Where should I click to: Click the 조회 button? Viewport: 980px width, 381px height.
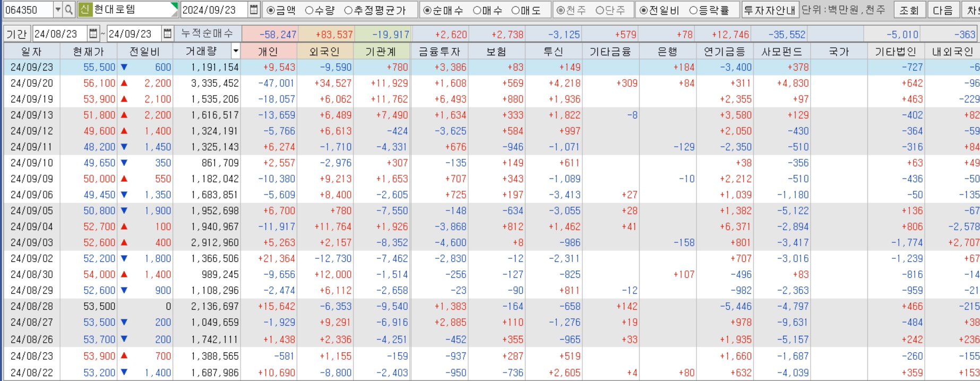909,10
